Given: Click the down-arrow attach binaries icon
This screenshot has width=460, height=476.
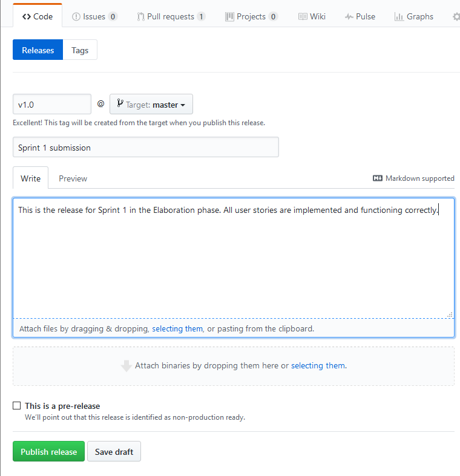Looking at the screenshot, I should point(126,366).
